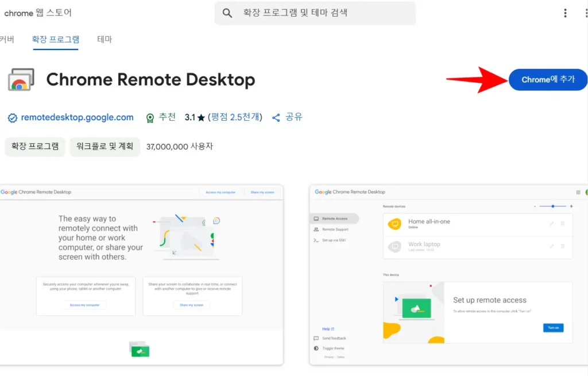The image size is (588, 376).
Task: Go to the chrome 웹 스토어 home logo
Action: point(38,13)
